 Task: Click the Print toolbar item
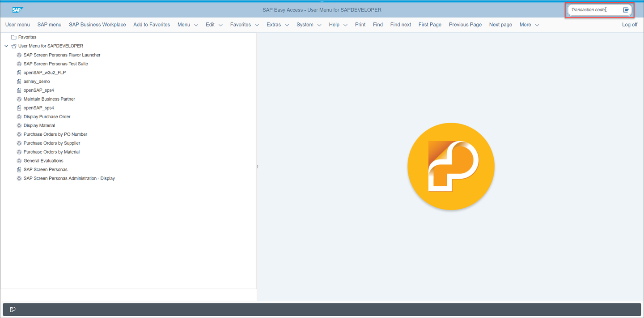point(360,25)
